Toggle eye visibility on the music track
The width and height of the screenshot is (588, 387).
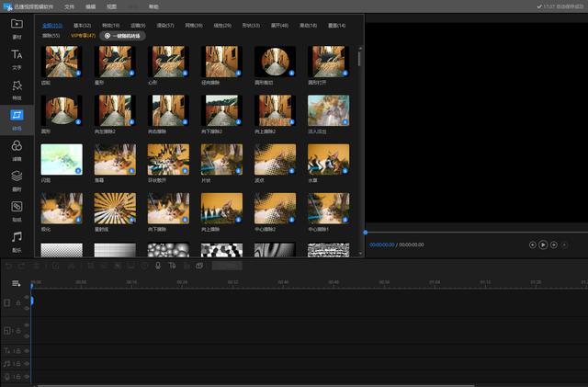point(27,364)
